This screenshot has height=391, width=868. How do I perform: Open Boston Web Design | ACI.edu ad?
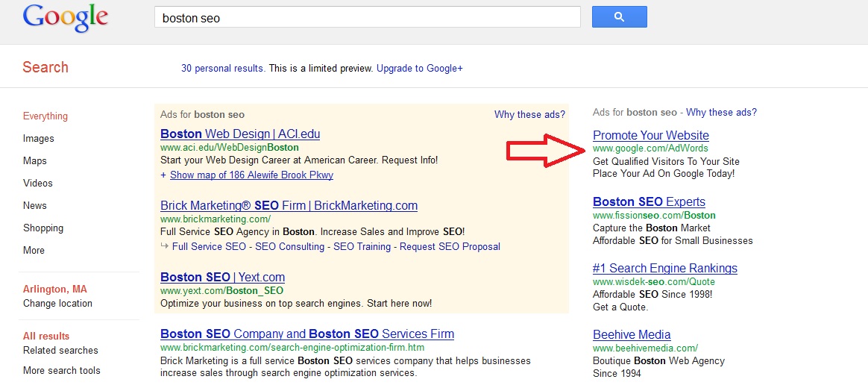click(x=240, y=134)
